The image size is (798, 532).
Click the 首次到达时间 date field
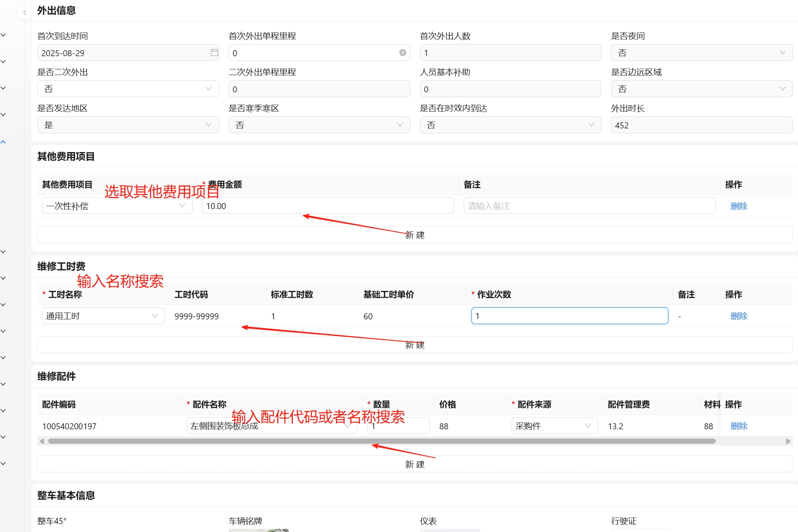tap(128, 53)
